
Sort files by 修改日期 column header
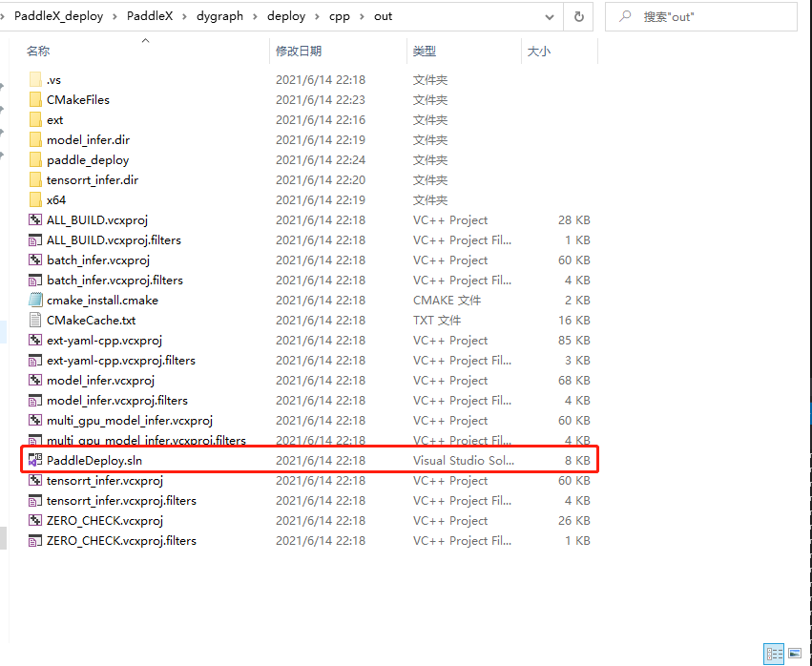[299, 51]
